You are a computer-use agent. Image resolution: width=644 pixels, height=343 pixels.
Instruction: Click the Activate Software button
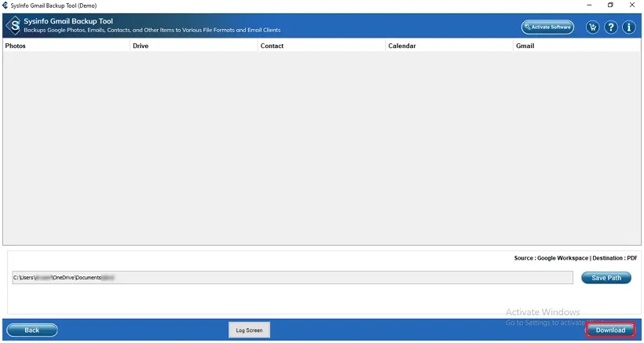(x=547, y=27)
